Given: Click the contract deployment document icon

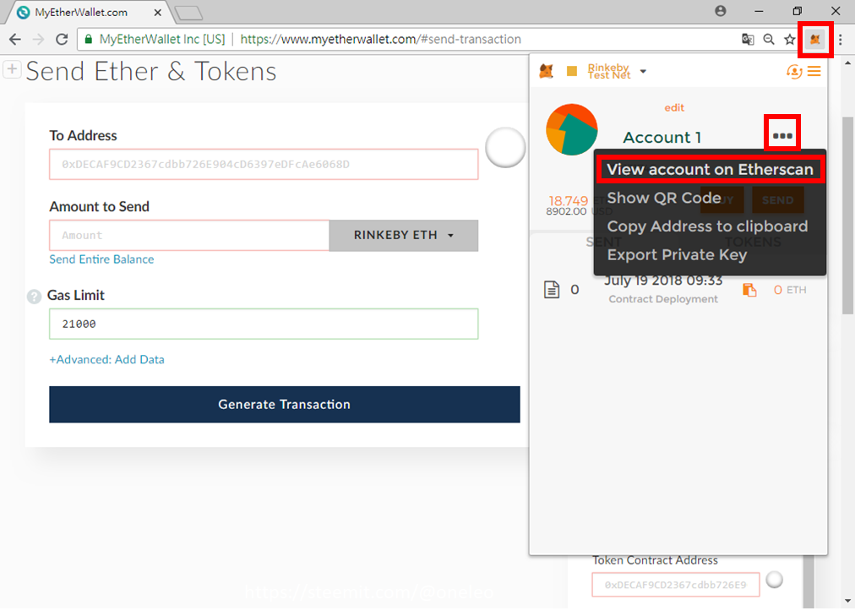Looking at the screenshot, I should 552,290.
